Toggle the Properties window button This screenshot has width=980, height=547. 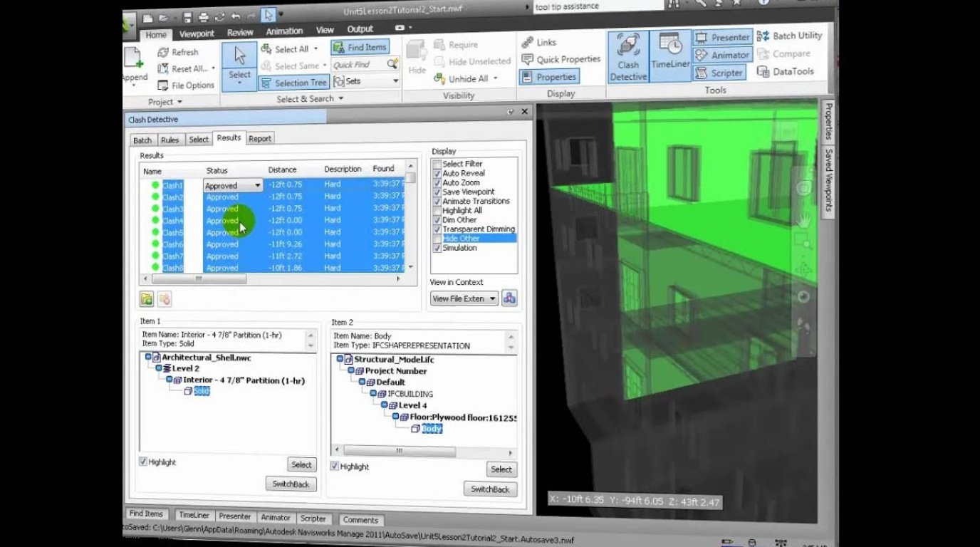pyautogui.click(x=549, y=76)
